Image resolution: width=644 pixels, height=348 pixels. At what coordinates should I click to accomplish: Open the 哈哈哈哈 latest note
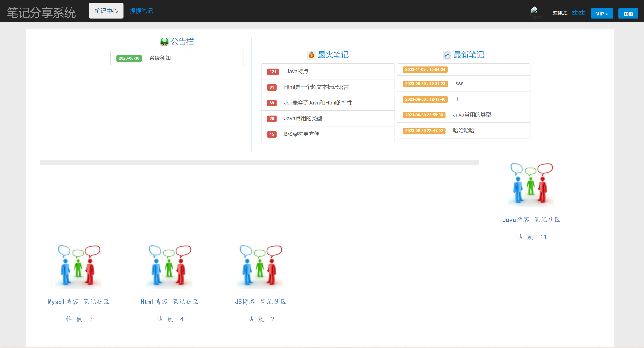click(463, 131)
